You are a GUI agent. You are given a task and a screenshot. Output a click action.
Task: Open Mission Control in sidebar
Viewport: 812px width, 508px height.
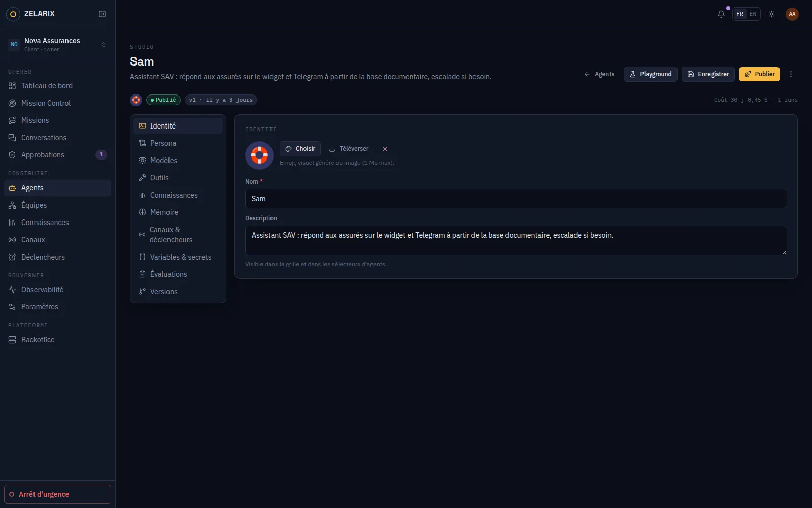57,103
